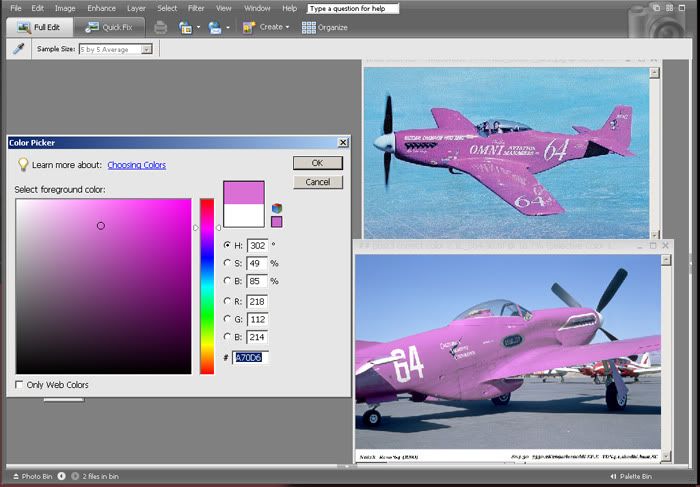Click the vertical hue spectrum slider

tap(207, 286)
